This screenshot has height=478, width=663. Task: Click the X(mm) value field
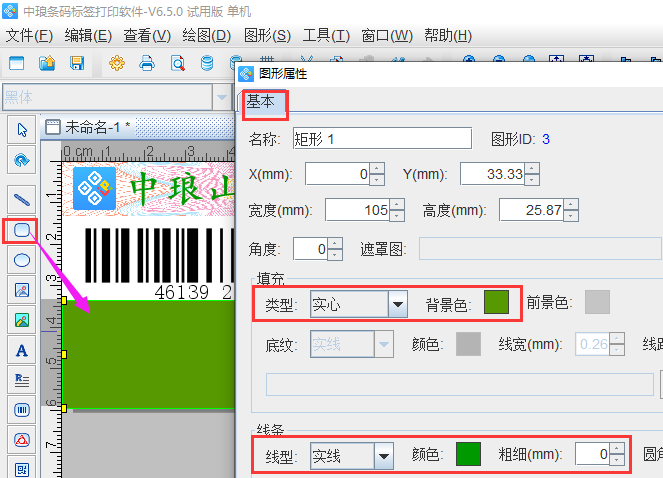[337, 174]
